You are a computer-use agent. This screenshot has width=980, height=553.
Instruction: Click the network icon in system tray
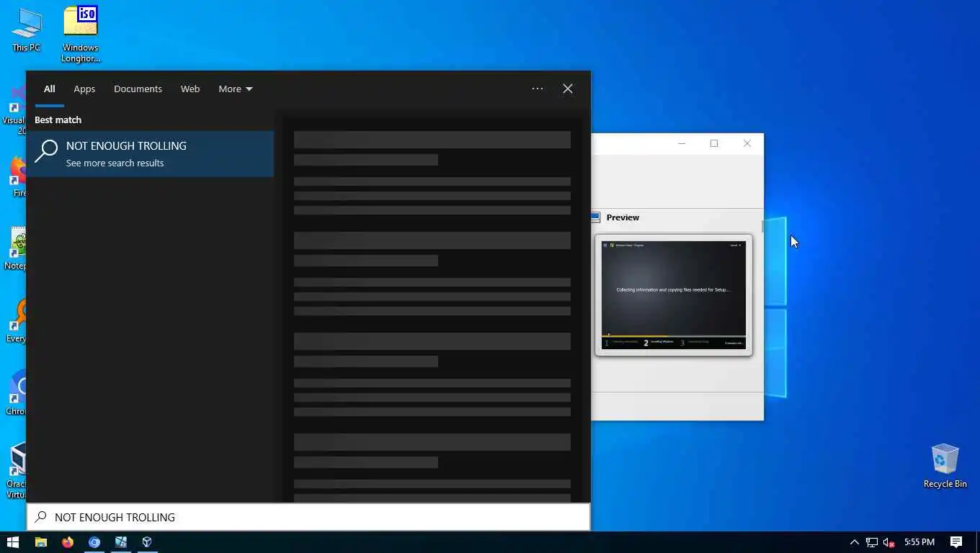pyautogui.click(x=872, y=542)
